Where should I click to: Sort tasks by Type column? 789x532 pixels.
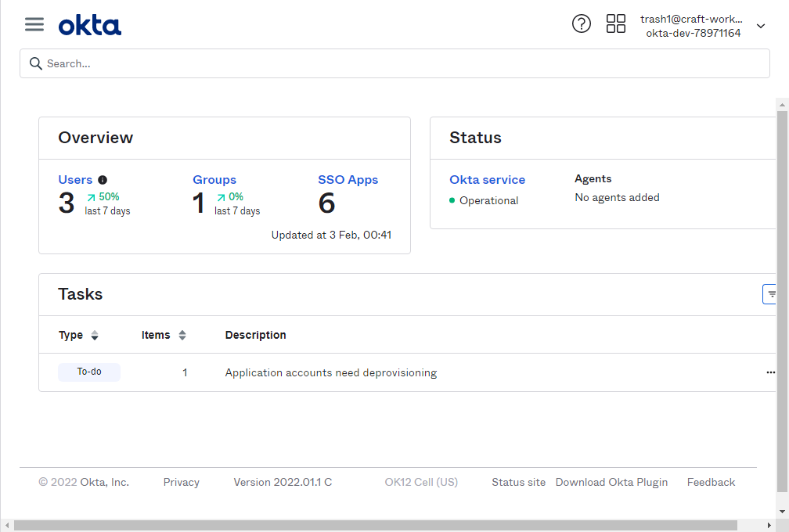(x=78, y=335)
